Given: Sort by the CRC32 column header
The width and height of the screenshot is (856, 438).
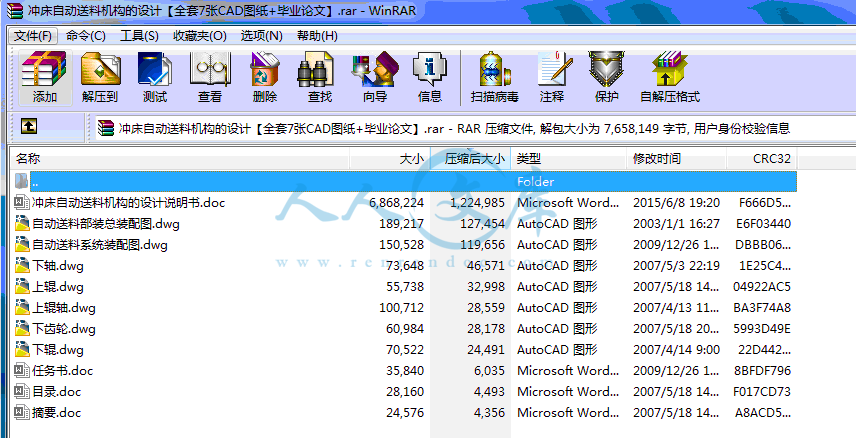Looking at the screenshot, I should pyautogui.click(x=762, y=159).
